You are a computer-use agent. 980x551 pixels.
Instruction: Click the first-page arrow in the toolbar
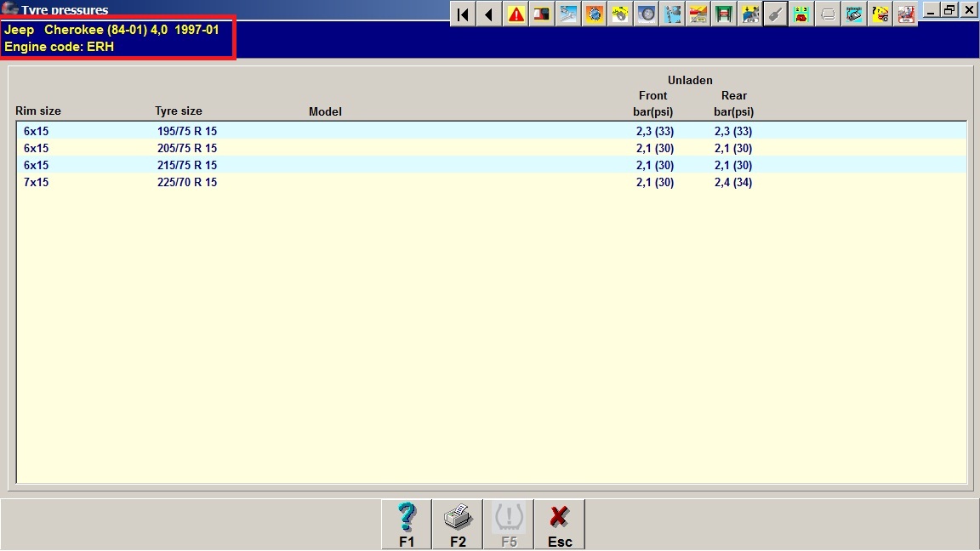pos(463,14)
